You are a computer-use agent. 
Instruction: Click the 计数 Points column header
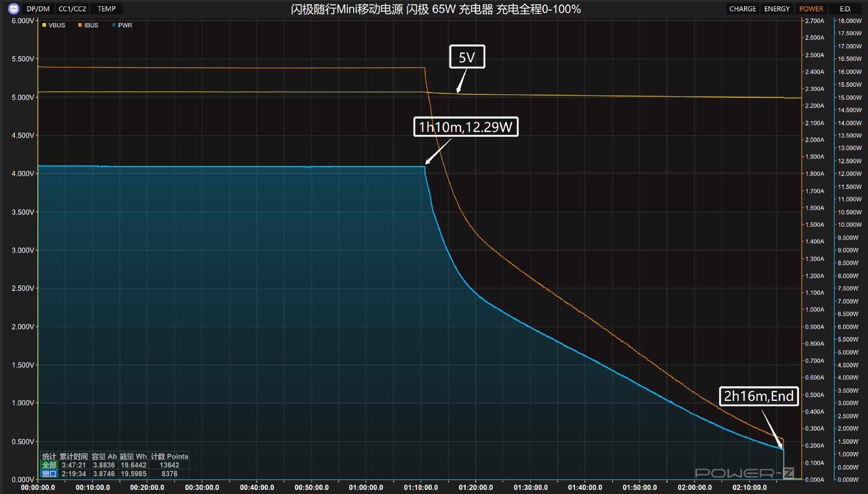click(170, 456)
